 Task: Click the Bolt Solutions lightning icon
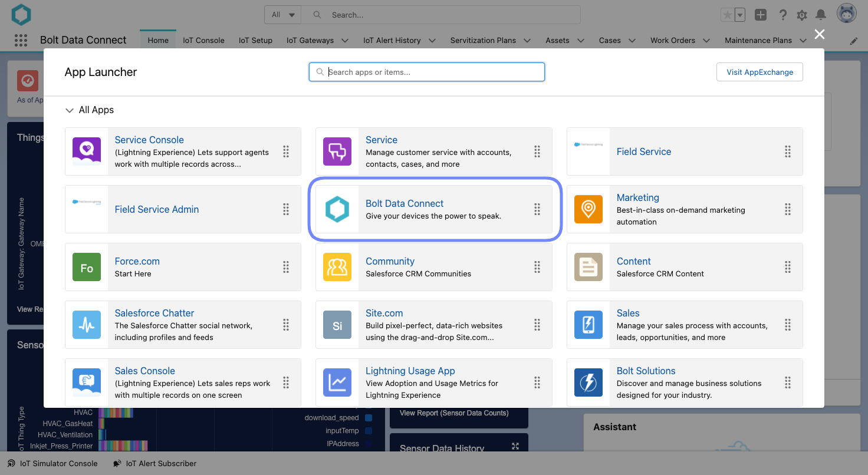pyautogui.click(x=588, y=382)
